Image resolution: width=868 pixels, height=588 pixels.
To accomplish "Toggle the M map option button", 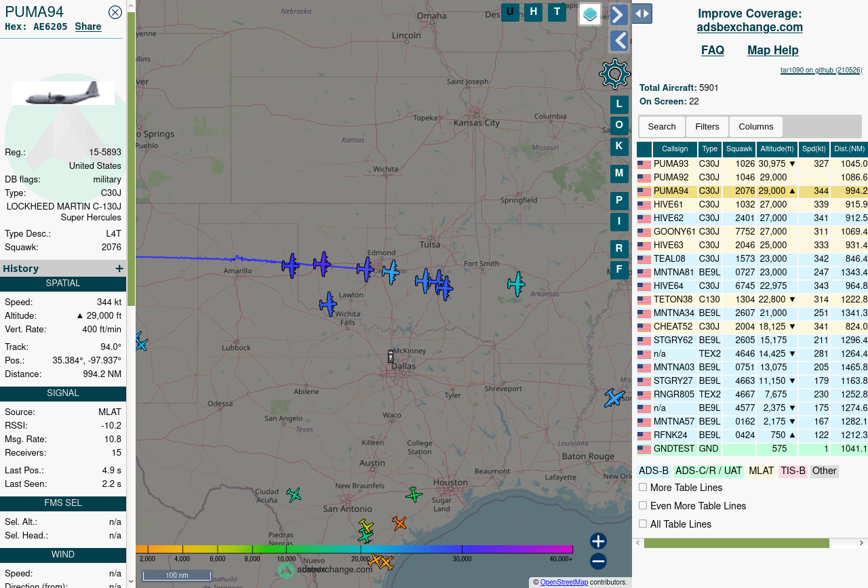I will pyautogui.click(x=619, y=174).
